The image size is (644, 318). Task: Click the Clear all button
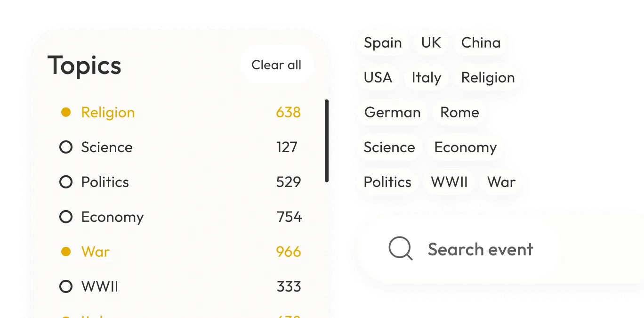(x=277, y=65)
